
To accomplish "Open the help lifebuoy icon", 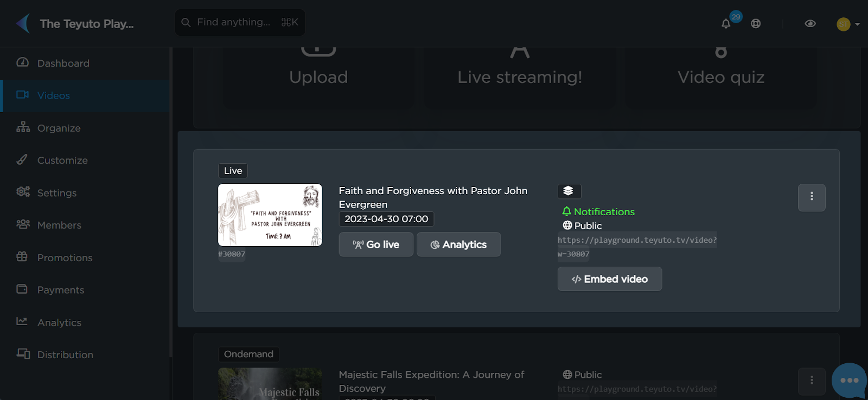I will point(756,23).
